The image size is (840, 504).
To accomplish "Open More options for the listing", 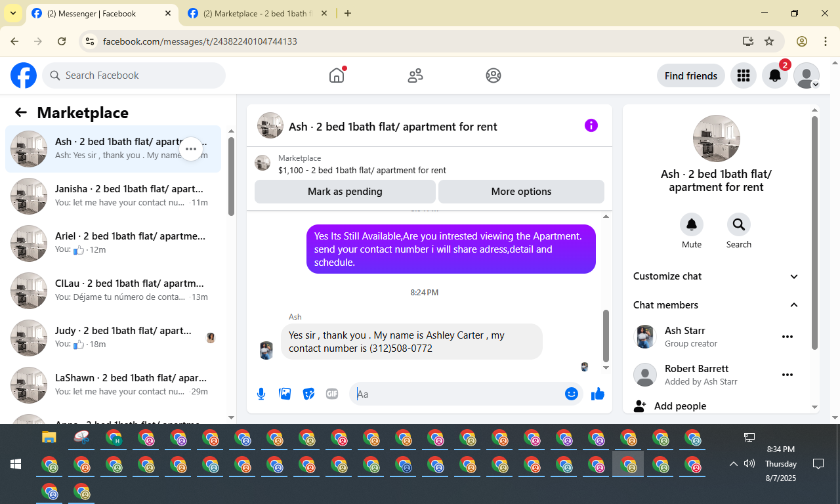I will pyautogui.click(x=521, y=192).
